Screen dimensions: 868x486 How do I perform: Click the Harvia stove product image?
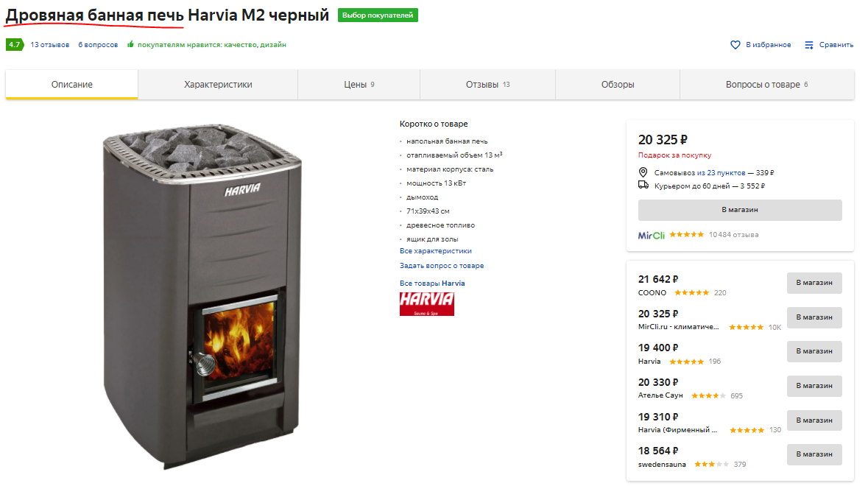(202, 296)
